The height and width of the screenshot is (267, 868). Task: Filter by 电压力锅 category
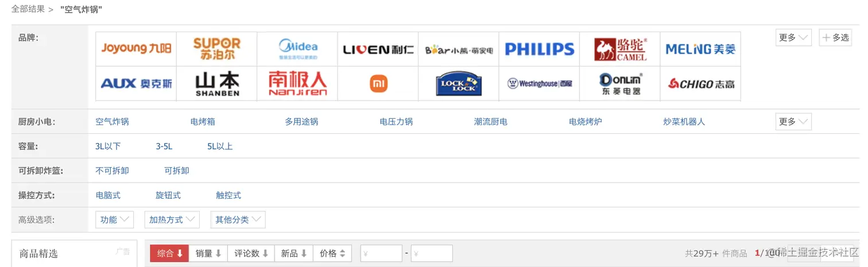(396, 122)
